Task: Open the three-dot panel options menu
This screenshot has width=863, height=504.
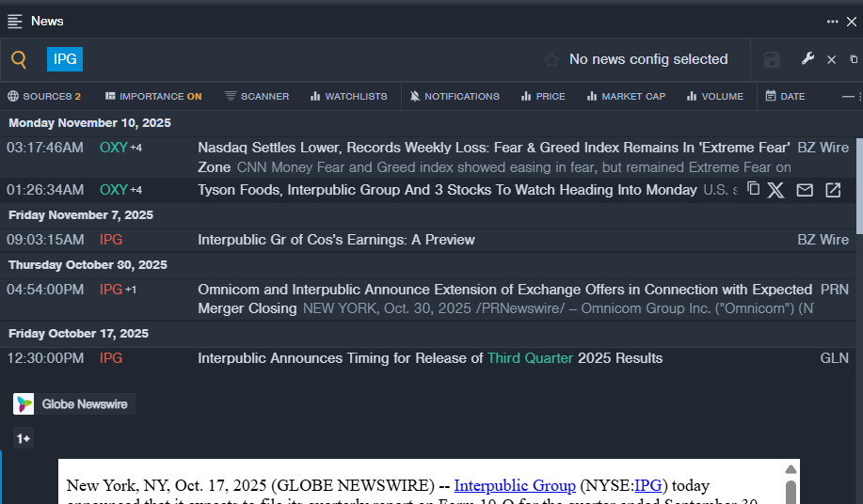Action: point(832,21)
